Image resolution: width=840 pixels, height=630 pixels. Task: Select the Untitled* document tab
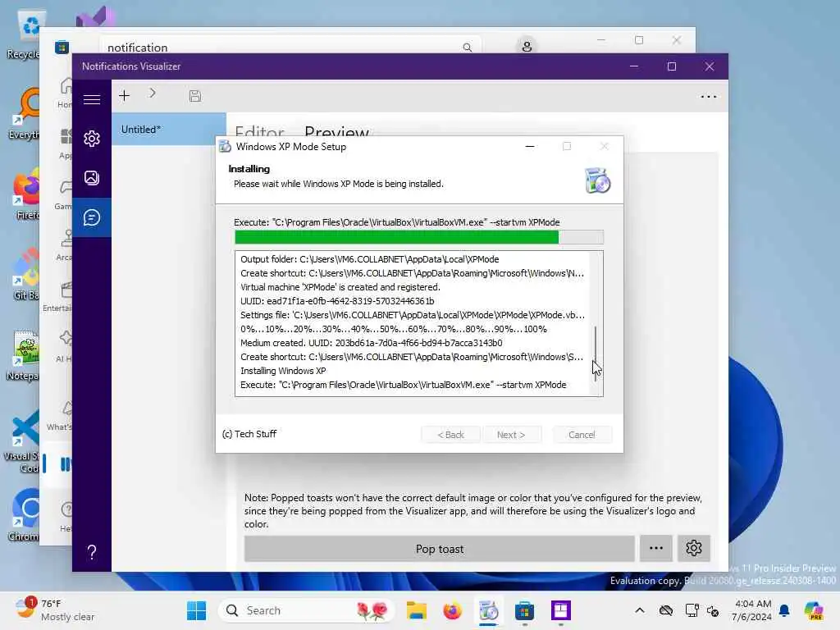(x=169, y=129)
